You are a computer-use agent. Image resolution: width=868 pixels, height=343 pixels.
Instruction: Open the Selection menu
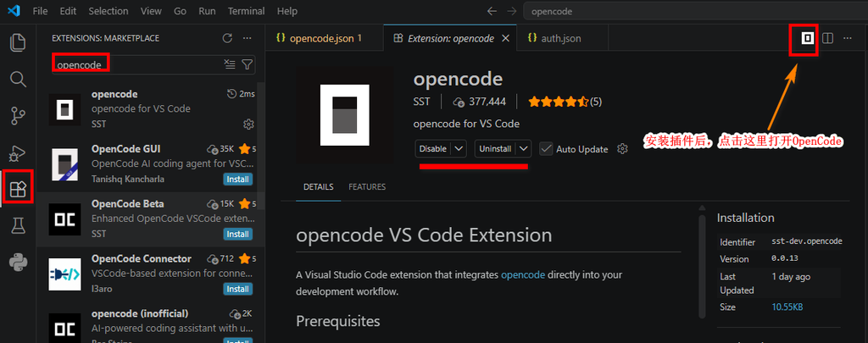coord(108,11)
